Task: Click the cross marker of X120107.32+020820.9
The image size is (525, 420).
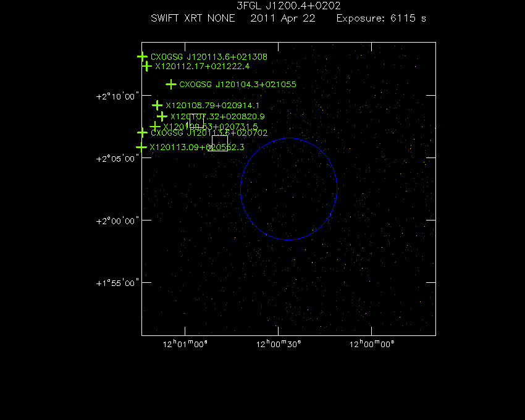Action: [x=162, y=117]
